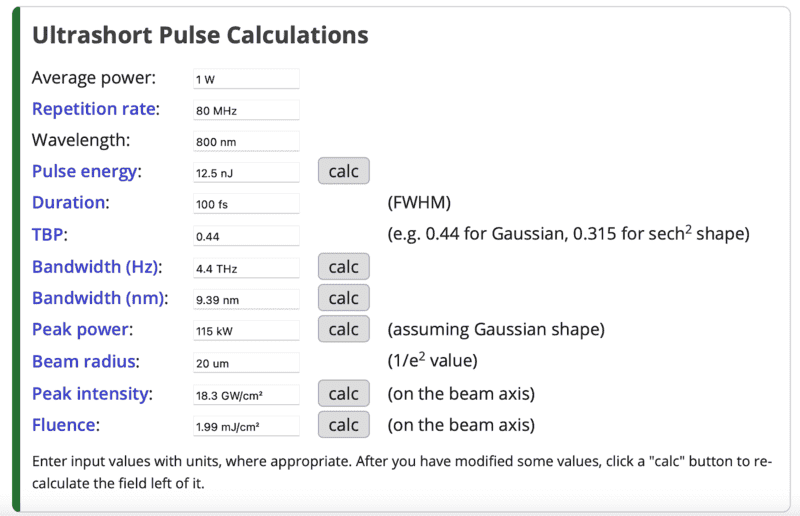Focus the Average power input field
The width and height of the screenshot is (800, 516).
246,79
